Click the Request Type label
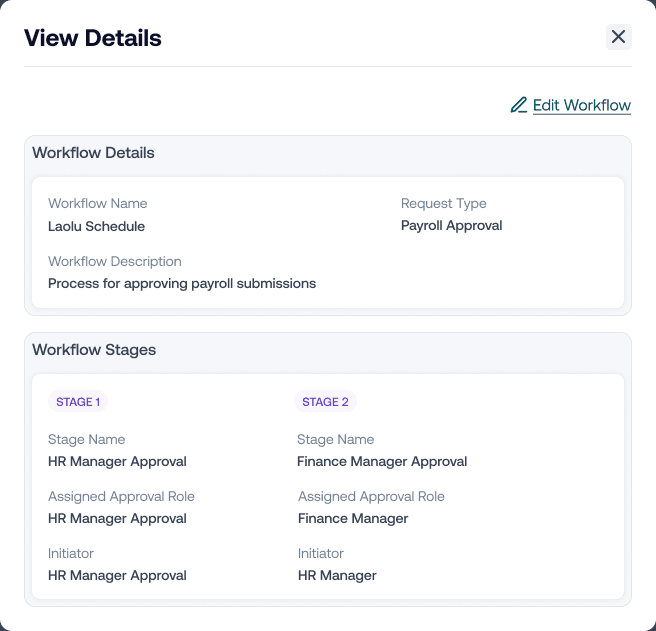Viewport: 656px width, 631px height. [x=443, y=203]
